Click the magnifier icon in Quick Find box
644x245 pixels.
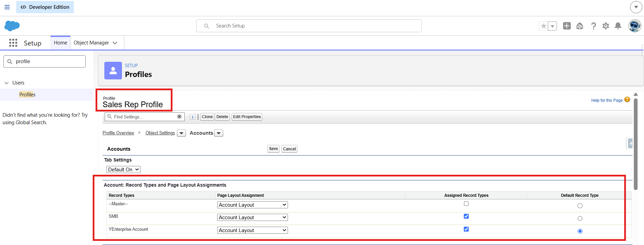pyautogui.click(x=10, y=61)
